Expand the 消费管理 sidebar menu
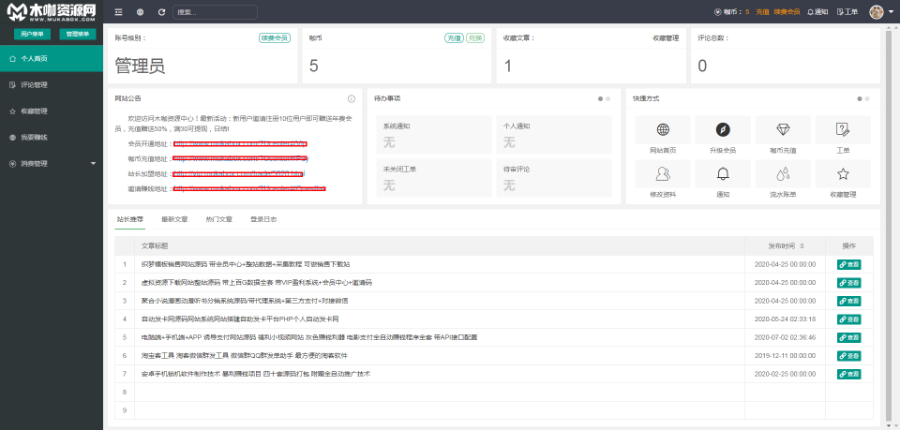 (50, 163)
